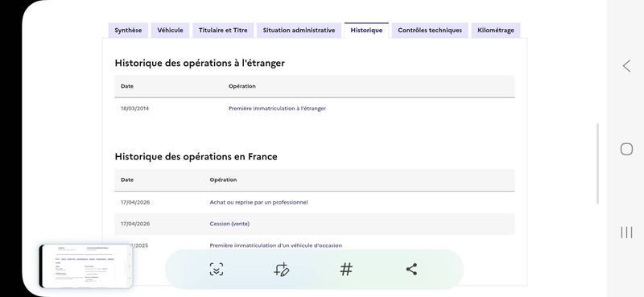
Task: Open Android recent apps button
Action: coord(626,233)
